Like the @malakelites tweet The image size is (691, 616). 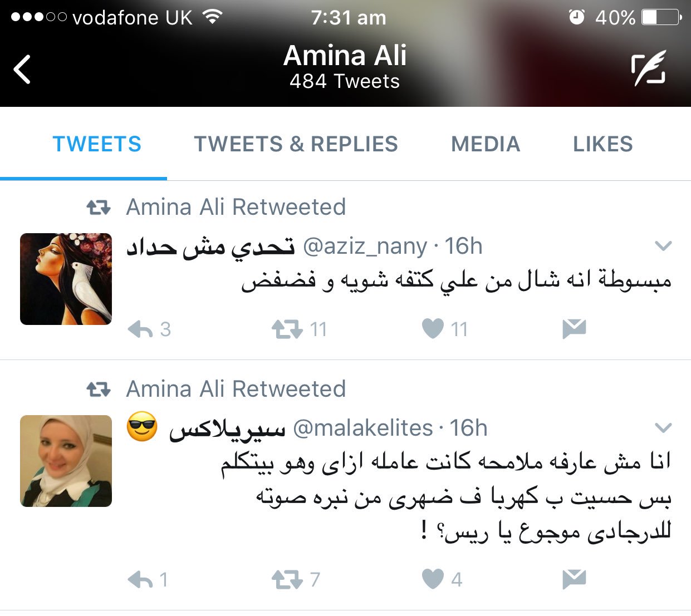coord(433,579)
